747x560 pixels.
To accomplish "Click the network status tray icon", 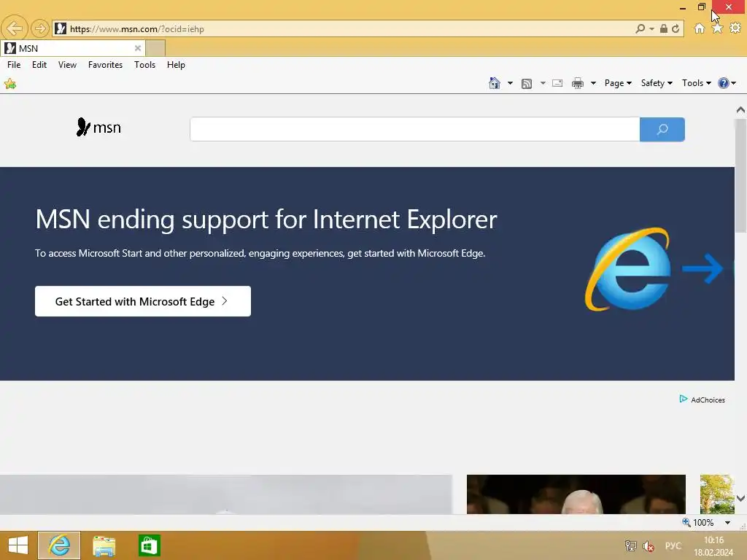I will (631, 545).
